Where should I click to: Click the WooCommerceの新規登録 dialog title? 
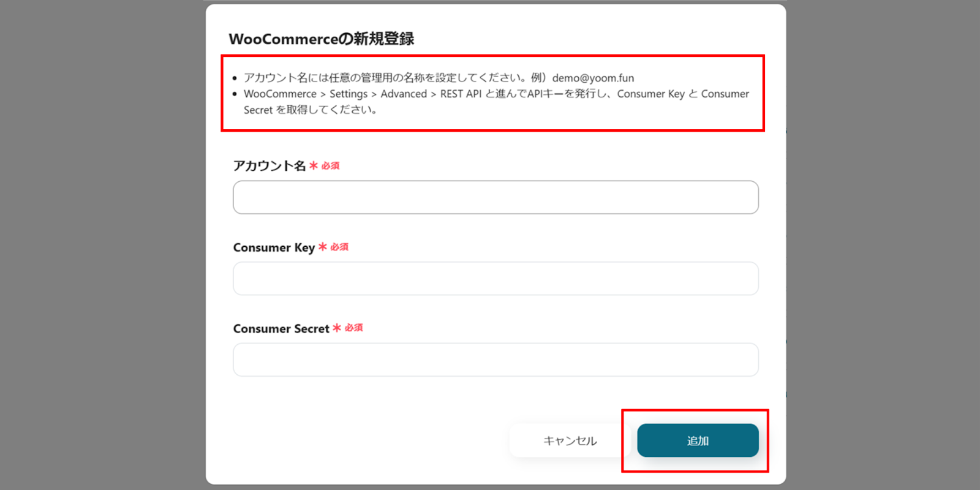click(x=322, y=39)
